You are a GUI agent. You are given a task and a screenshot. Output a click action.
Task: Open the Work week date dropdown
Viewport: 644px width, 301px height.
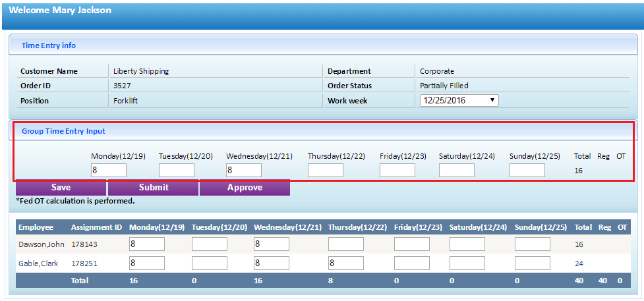click(x=459, y=101)
